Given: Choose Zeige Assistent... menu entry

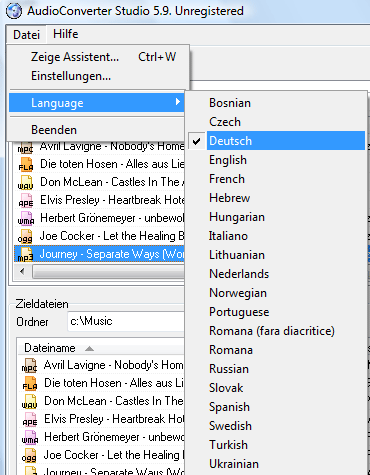Looking at the screenshot, I should pyautogui.click(x=98, y=57).
